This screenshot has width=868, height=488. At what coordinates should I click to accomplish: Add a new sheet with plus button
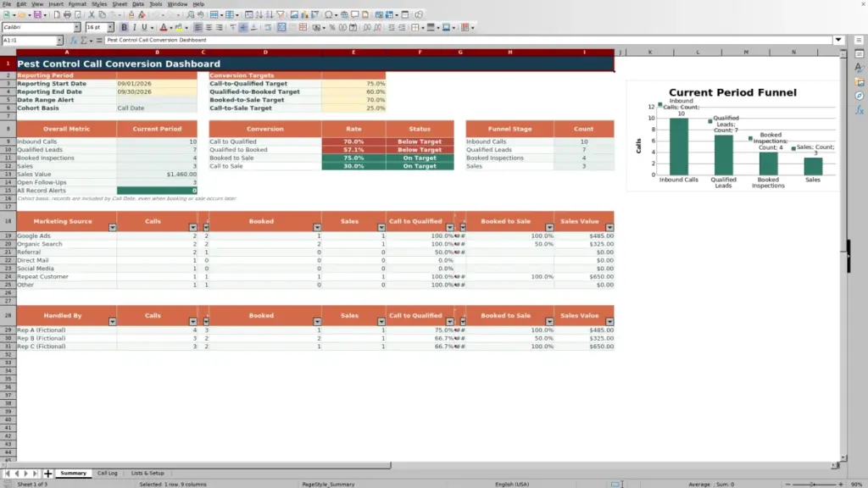pos(47,473)
